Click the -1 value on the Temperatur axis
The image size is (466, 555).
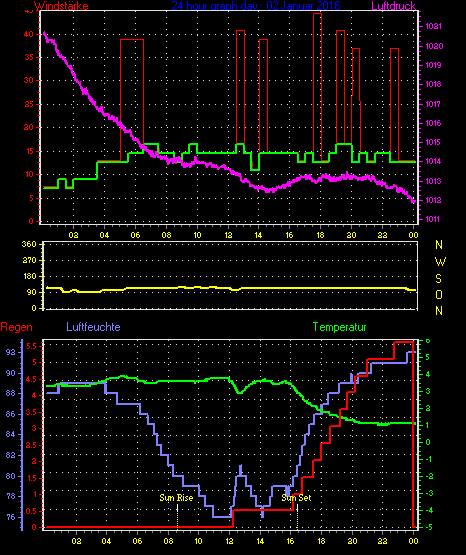(x=428, y=459)
